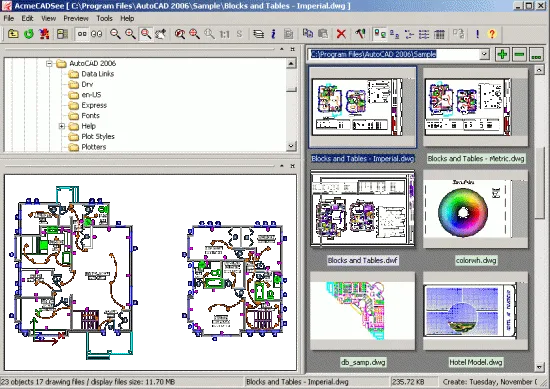
Task: Click the grayed-out magnifier icon
Action: (x=209, y=34)
